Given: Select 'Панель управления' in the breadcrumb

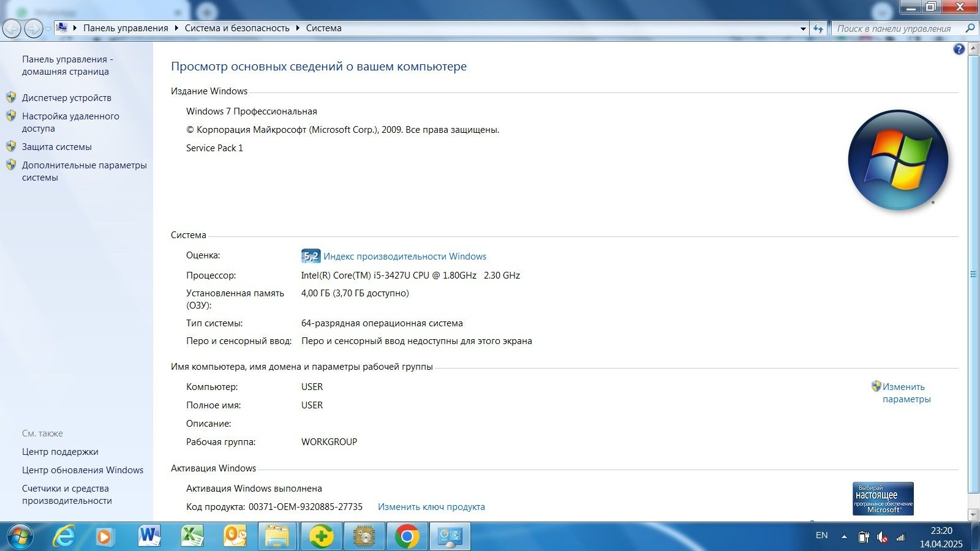Looking at the screenshot, I should click(x=126, y=28).
